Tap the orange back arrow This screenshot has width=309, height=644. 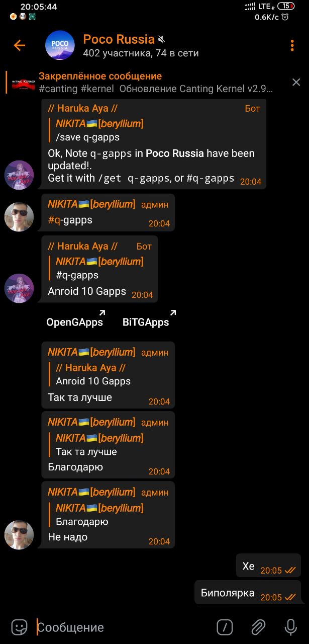point(19,46)
